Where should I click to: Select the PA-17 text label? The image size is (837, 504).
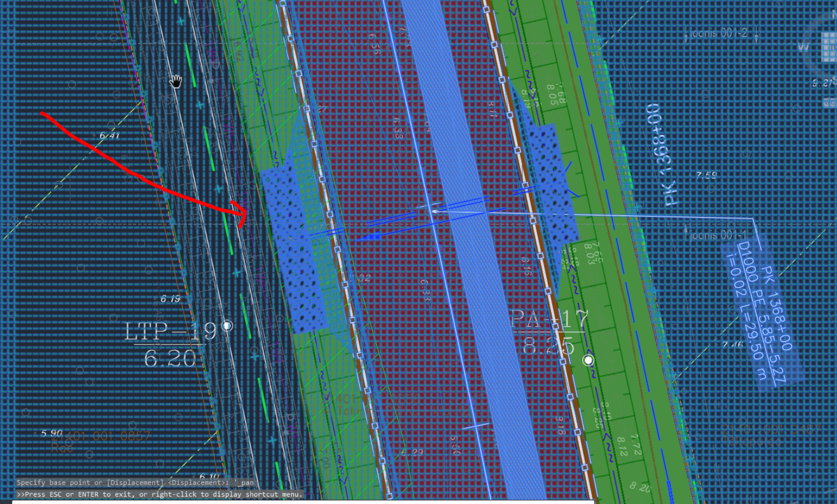click(548, 319)
